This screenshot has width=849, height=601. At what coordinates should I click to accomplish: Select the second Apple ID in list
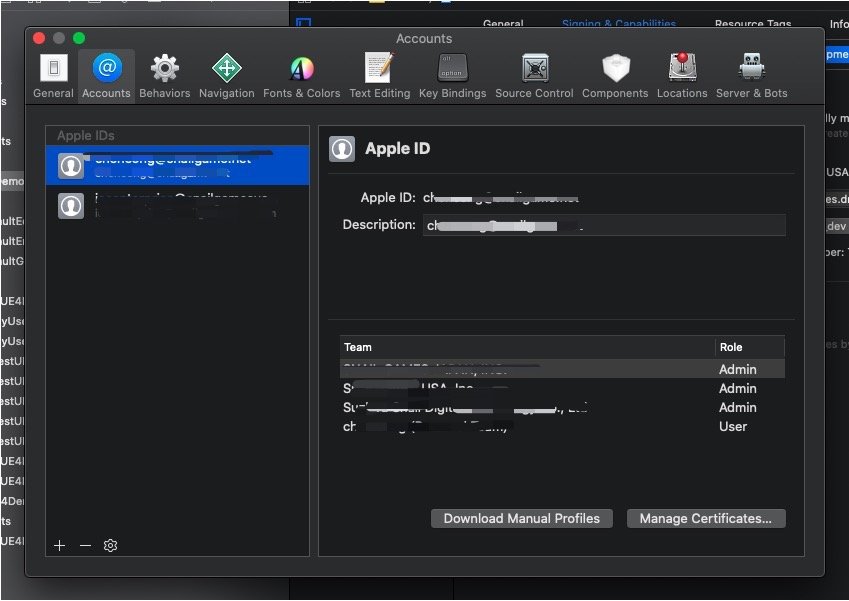[178, 206]
